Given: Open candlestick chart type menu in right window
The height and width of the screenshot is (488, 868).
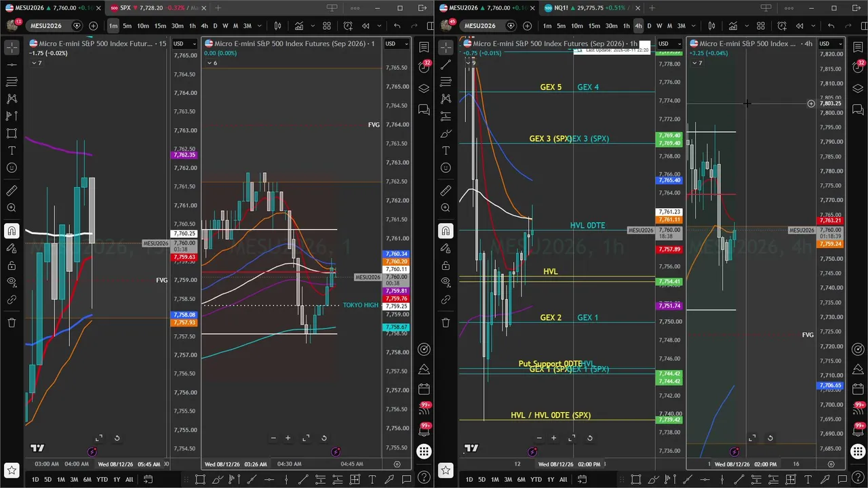Looking at the screenshot, I should 711,26.
